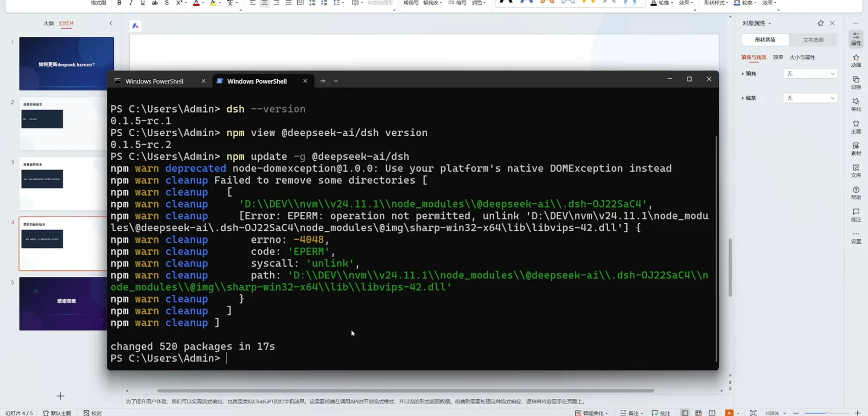
Task: Collapse the slide thumbnail panel
Action: [x=111, y=23]
